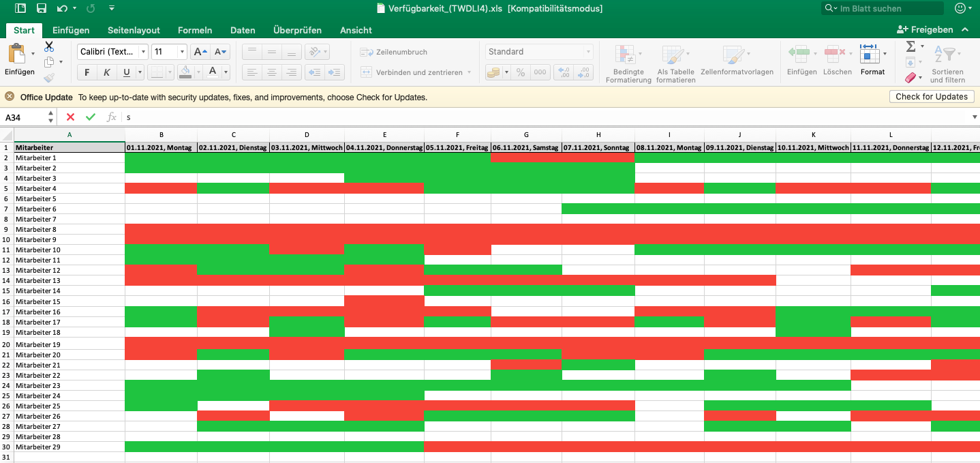The height and width of the screenshot is (463, 980).
Task: Toggle Zeilenumbruch text wrapping
Action: (x=394, y=52)
